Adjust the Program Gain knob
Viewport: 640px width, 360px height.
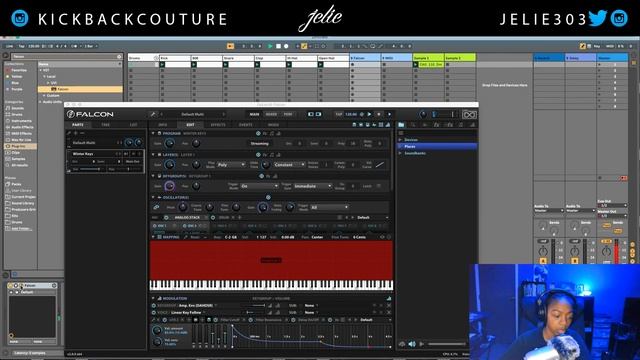pos(169,143)
